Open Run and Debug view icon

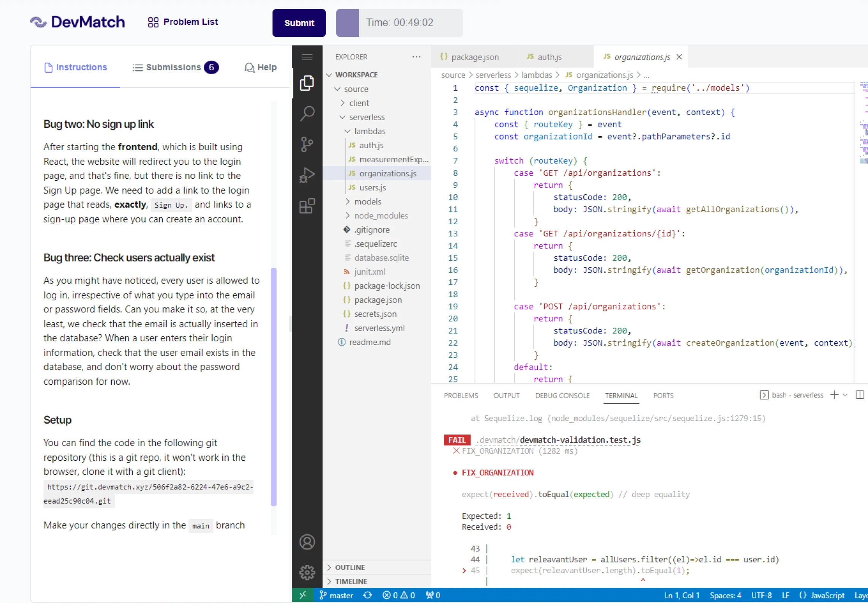coord(307,175)
